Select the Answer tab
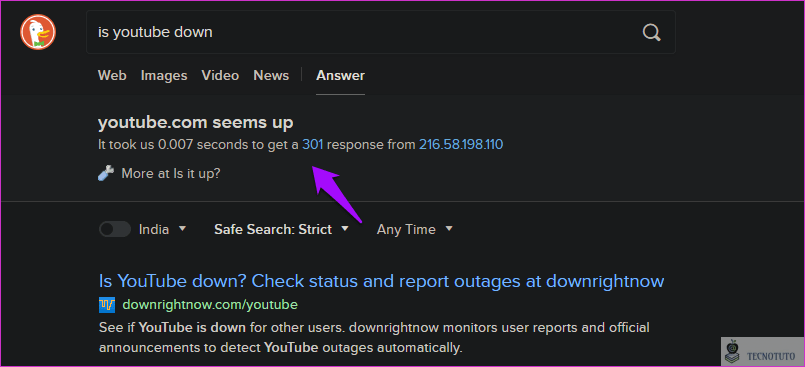 (340, 75)
